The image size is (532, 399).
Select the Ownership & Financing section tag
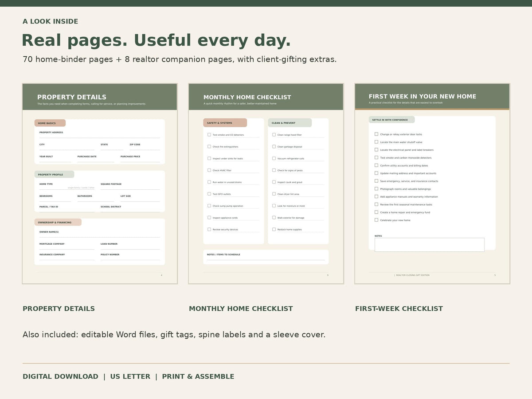(x=58, y=222)
